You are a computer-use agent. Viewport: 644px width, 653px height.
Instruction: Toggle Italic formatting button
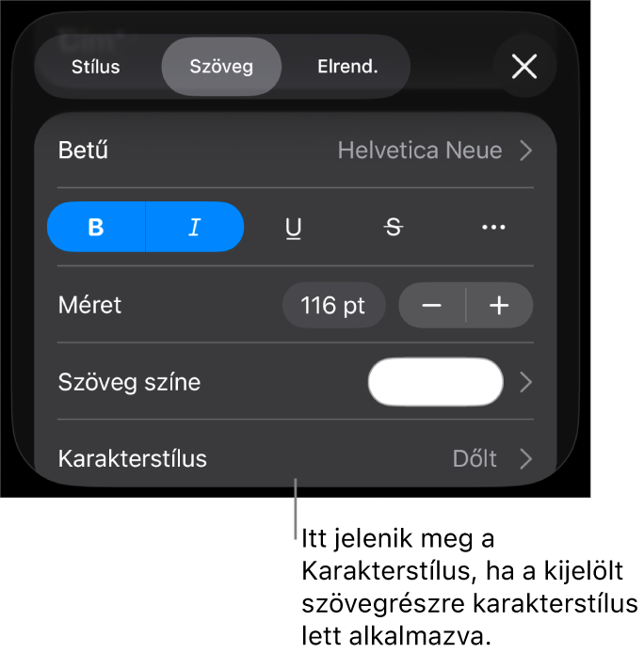pyautogui.click(x=195, y=227)
